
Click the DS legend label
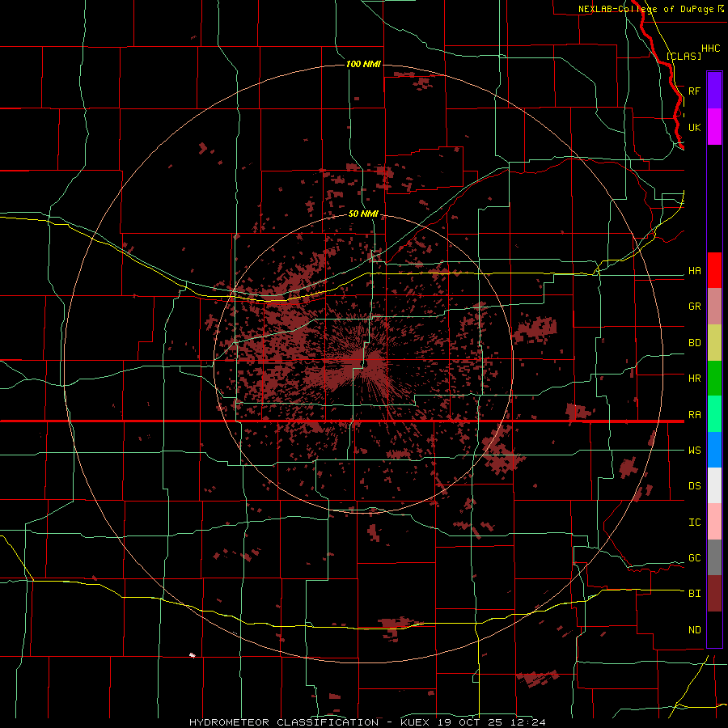click(694, 486)
